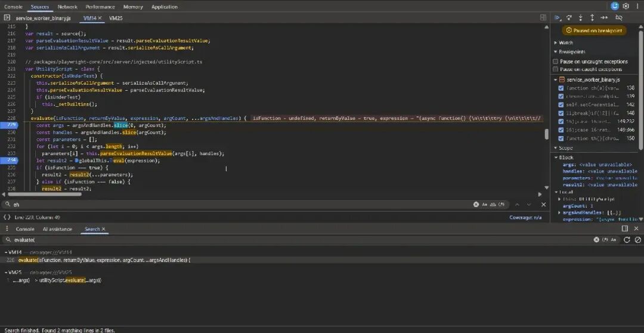Step over next function call
This screenshot has width=644, height=333.
click(x=569, y=18)
